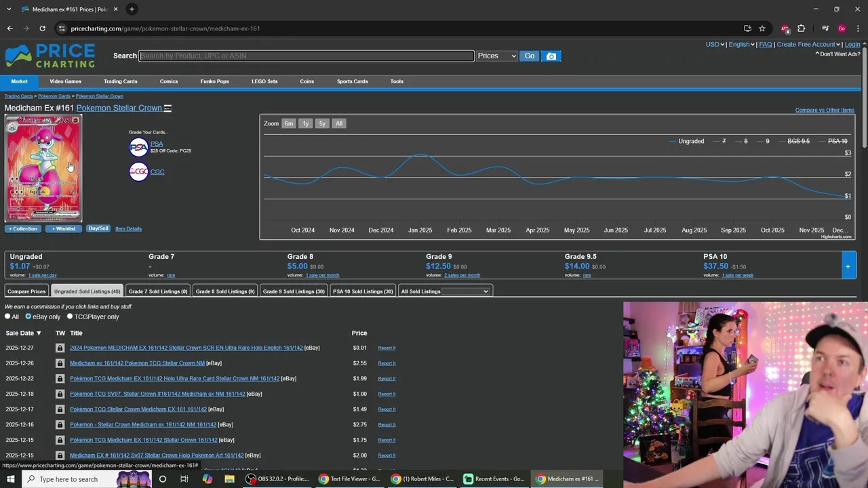Switch to PSA 10 Sold Listings (30) tab
This screenshot has width=868, height=488.
[x=363, y=291]
